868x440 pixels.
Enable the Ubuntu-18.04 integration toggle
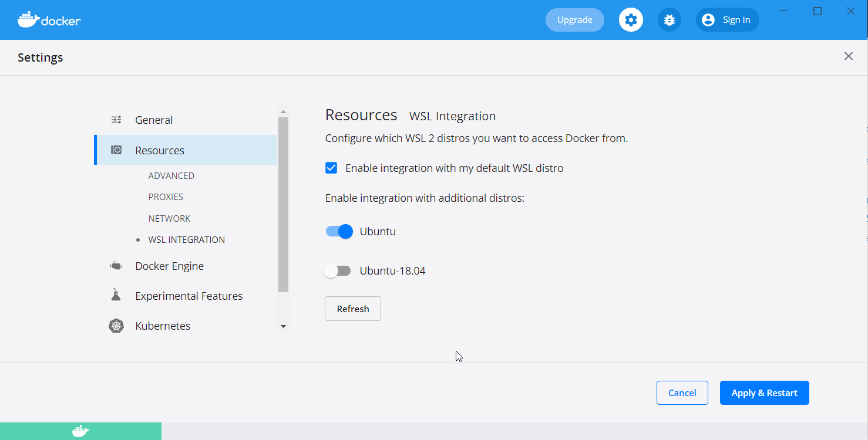(338, 270)
